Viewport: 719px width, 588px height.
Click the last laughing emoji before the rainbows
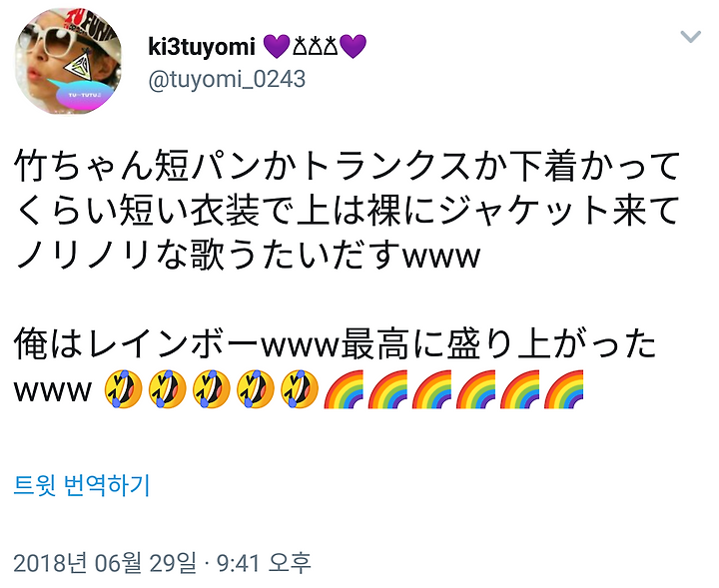pos(299,389)
